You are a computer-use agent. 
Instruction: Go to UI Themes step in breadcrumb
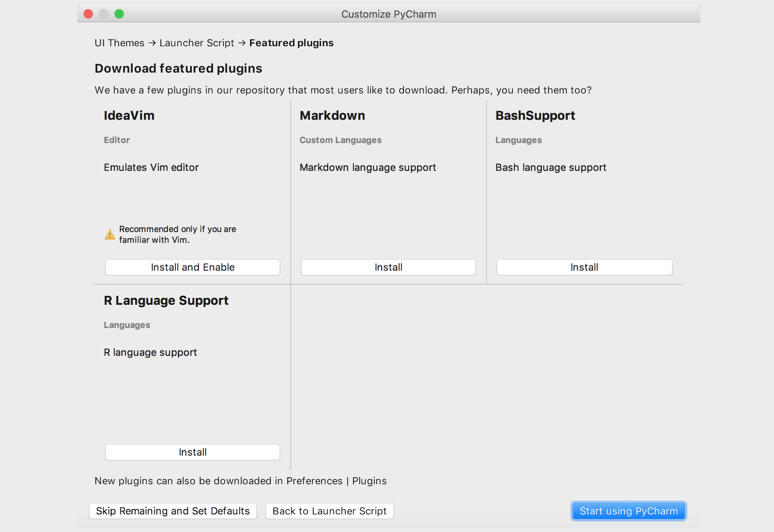[119, 43]
